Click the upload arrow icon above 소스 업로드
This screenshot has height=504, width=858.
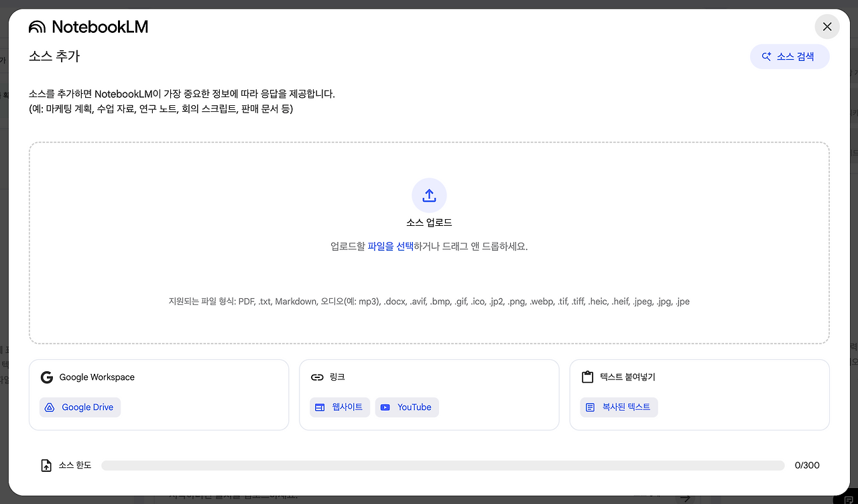tap(429, 195)
